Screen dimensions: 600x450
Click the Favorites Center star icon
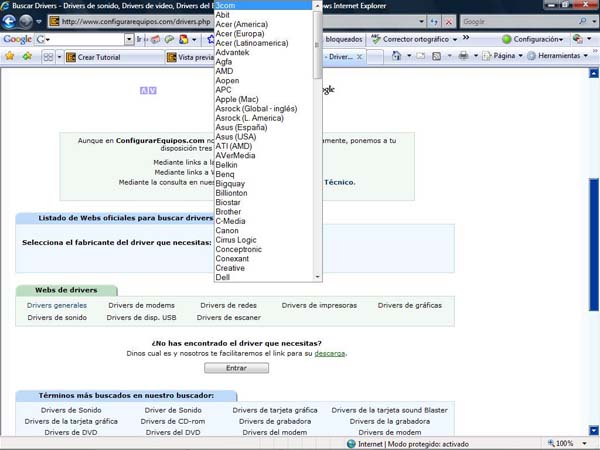click(10, 57)
